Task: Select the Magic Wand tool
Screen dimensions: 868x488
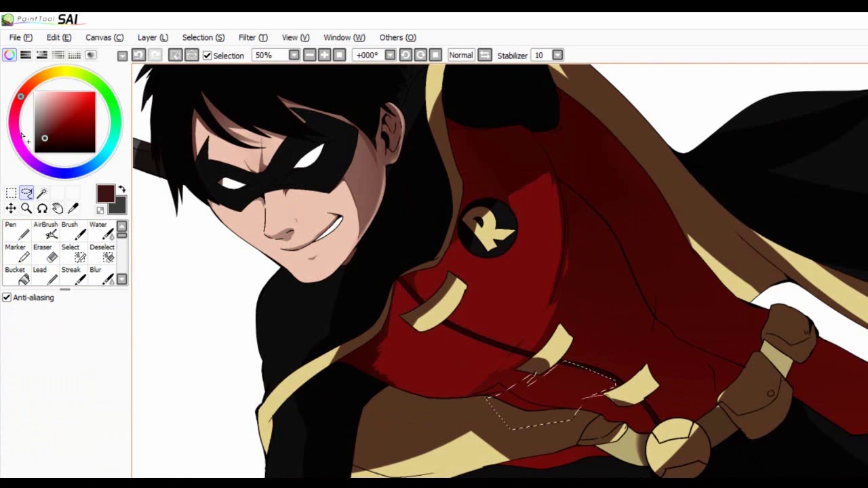Action: point(42,193)
